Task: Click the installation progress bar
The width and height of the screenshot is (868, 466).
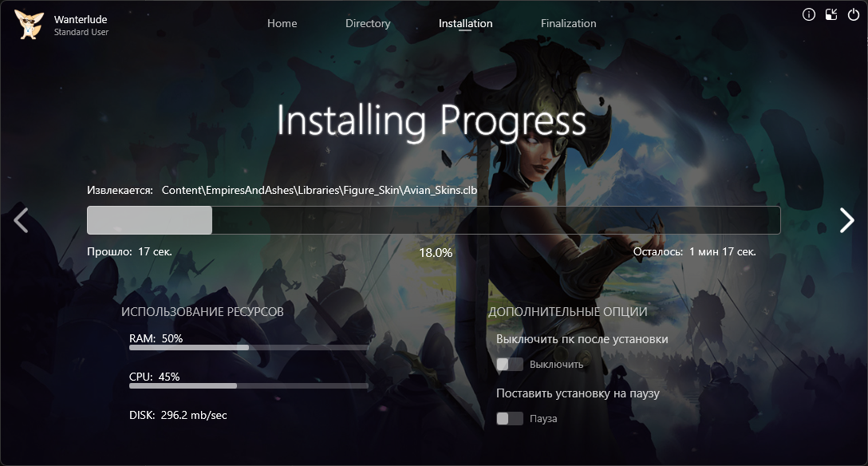Action: (x=433, y=220)
